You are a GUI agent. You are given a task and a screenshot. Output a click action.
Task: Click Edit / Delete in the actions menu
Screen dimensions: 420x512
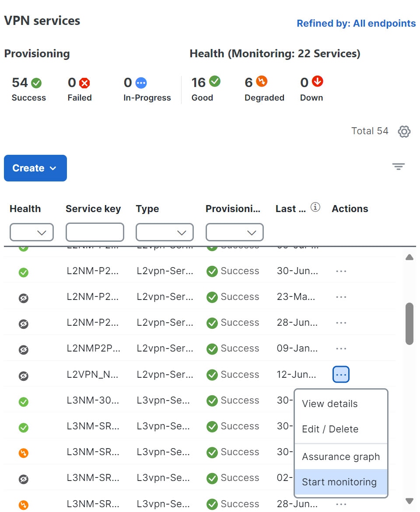pos(330,429)
